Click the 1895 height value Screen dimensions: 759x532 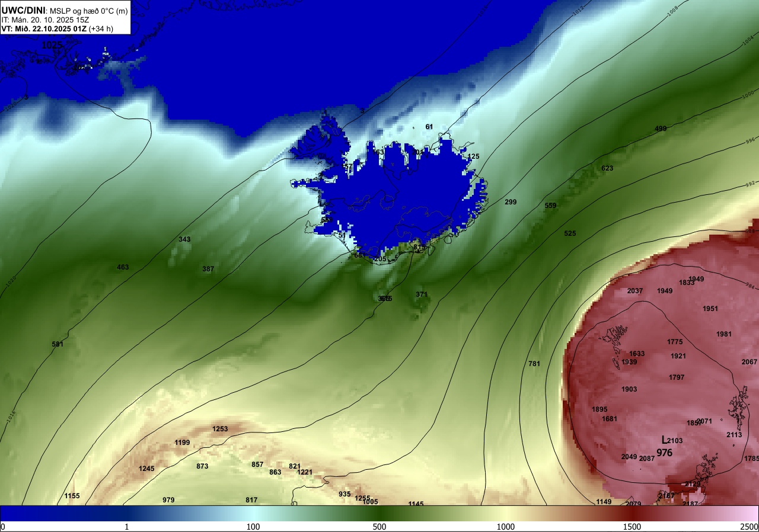tap(599, 409)
